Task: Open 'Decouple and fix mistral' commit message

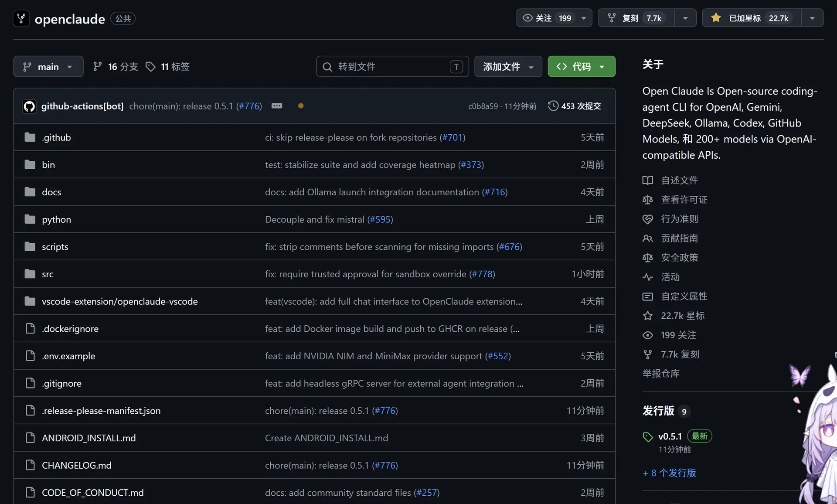Action: pyautogui.click(x=315, y=219)
